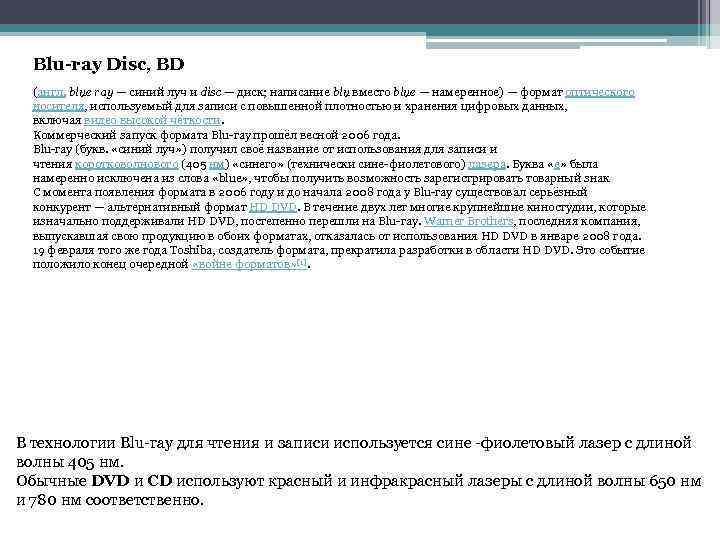
Task: Click the text «волны 405 нм.»
Action: (70, 461)
